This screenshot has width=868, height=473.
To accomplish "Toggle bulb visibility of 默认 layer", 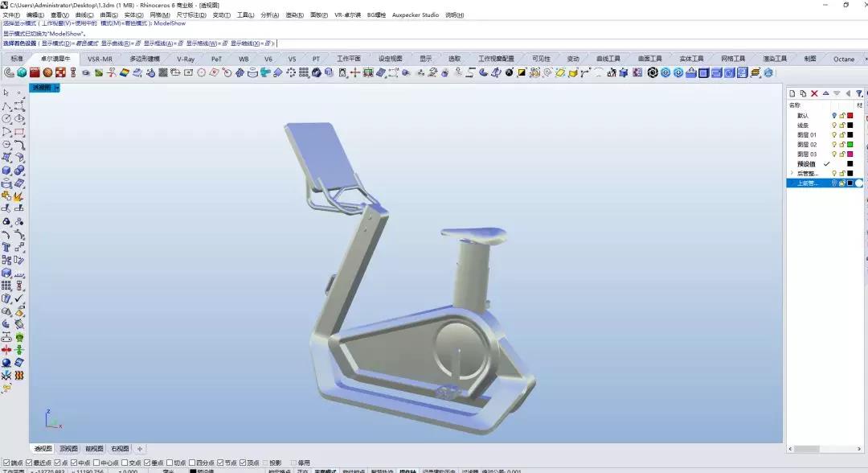I will point(834,116).
